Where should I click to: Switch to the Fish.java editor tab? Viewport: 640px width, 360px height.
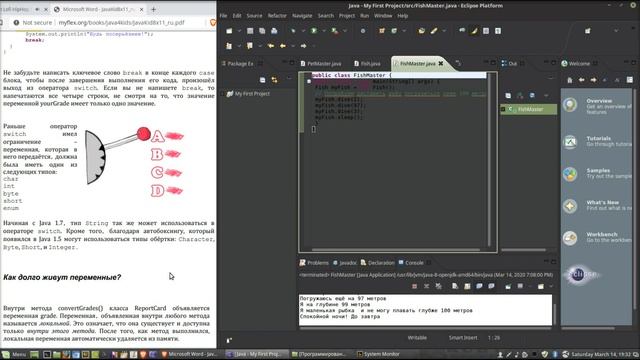(x=367, y=64)
